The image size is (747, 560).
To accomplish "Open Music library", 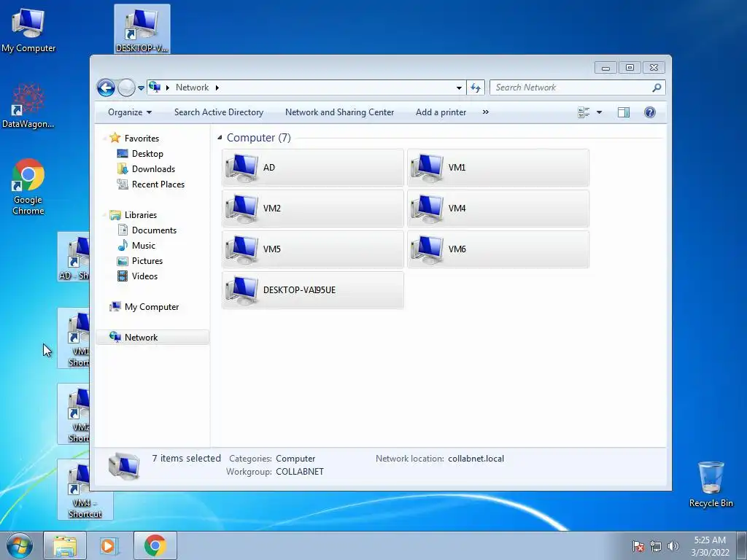I will click(x=144, y=246).
